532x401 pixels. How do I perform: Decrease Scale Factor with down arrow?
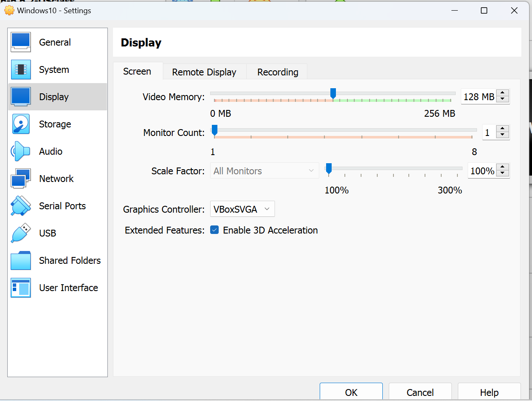tap(503, 174)
